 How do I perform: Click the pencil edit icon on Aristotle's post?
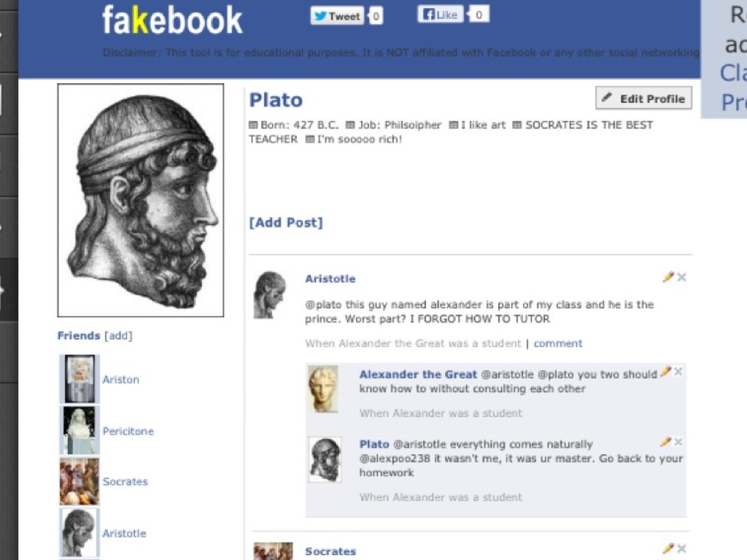[667, 277]
